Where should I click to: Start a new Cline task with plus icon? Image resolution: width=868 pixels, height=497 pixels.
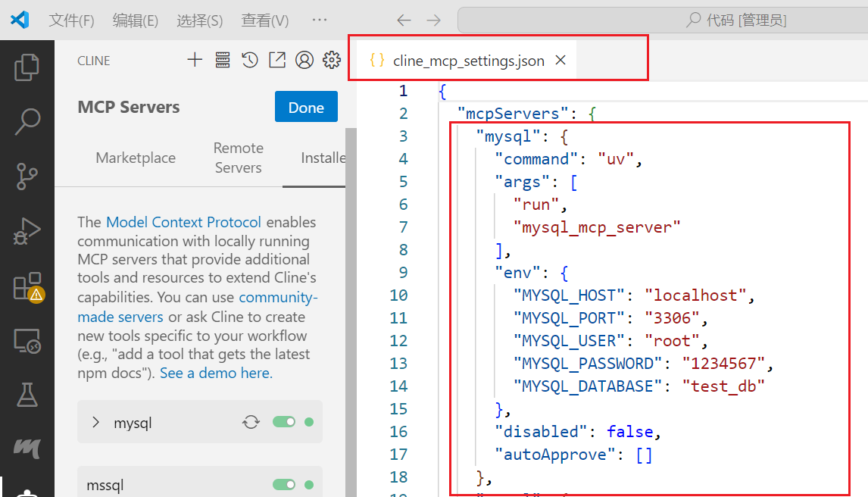coord(195,60)
